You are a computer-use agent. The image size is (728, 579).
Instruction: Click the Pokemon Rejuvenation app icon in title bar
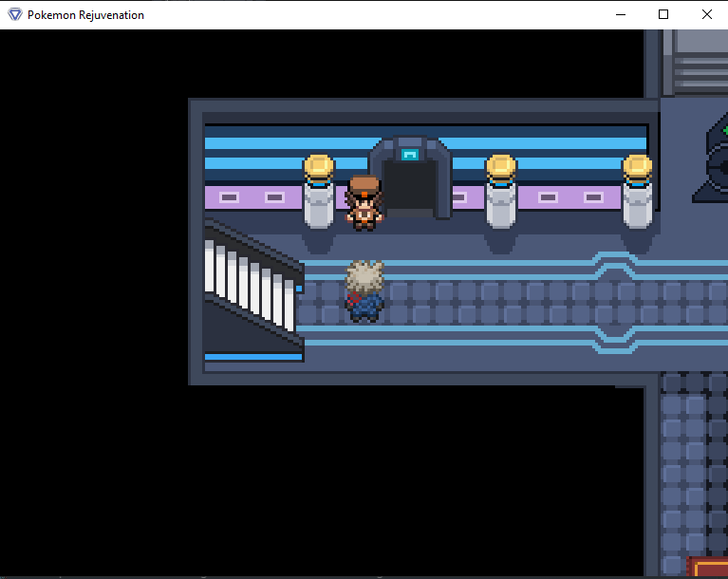15,14
